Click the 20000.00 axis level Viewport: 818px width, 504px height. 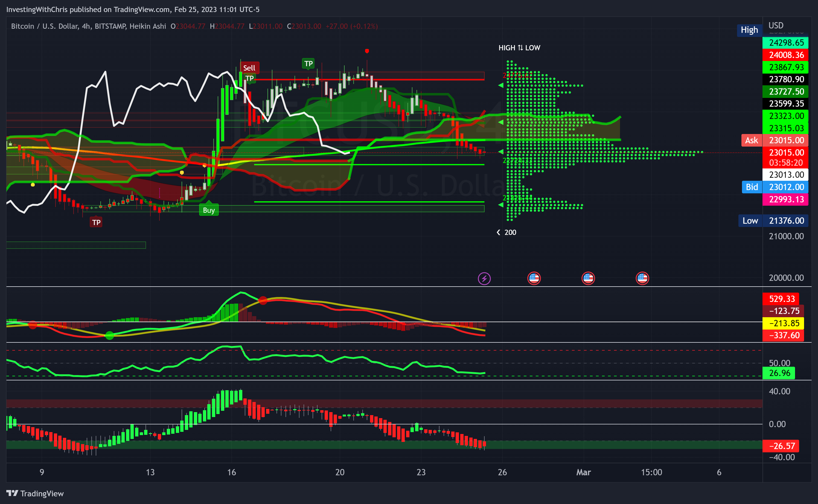pyautogui.click(x=786, y=278)
